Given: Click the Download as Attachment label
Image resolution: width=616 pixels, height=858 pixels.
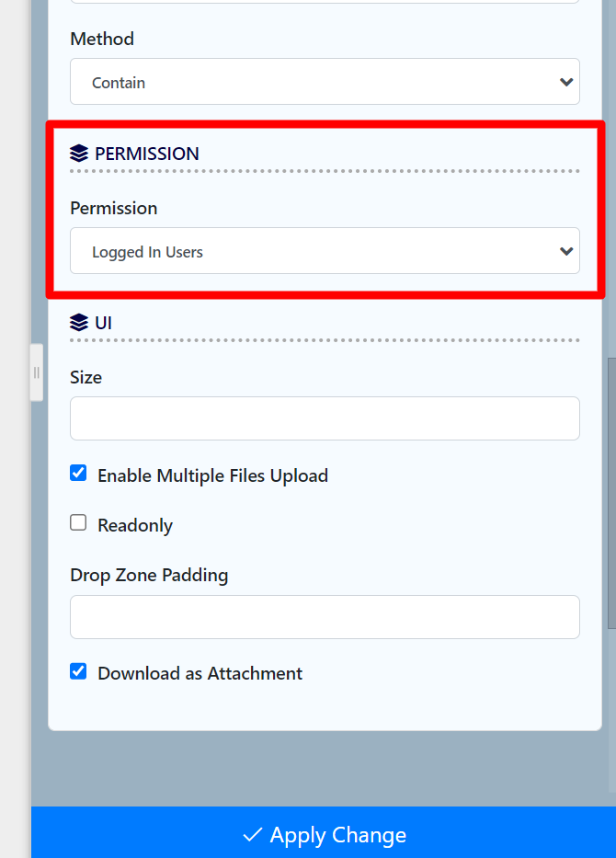Looking at the screenshot, I should pyautogui.click(x=200, y=673).
